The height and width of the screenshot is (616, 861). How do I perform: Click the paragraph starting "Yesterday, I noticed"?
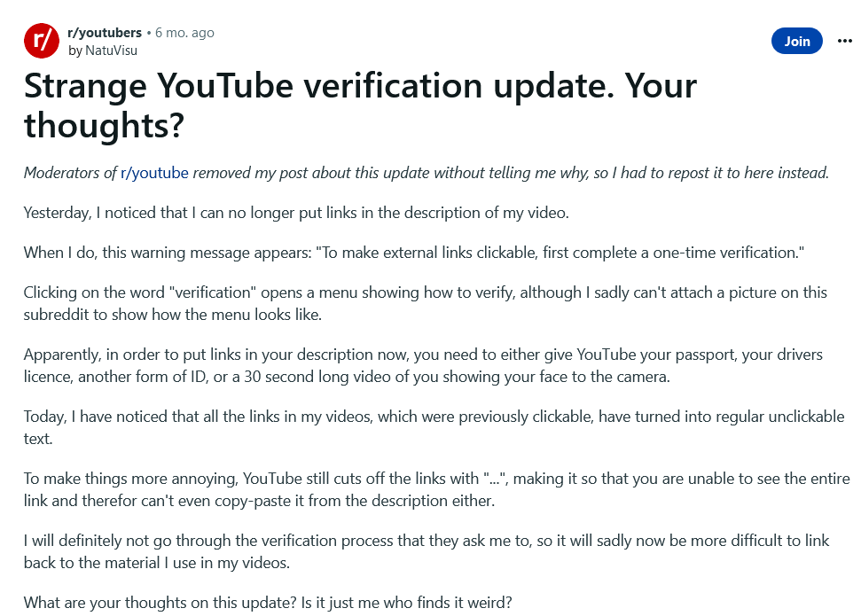click(x=296, y=213)
